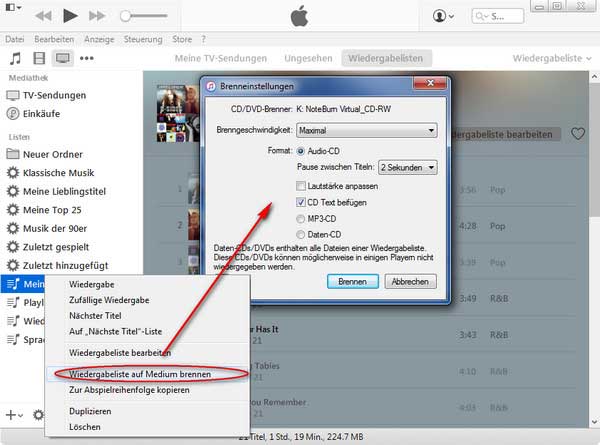Viewport: 600px width, 445px height.
Task: Click the playlist icon of the highlighted Mein… entry
Action: pos(13,284)
